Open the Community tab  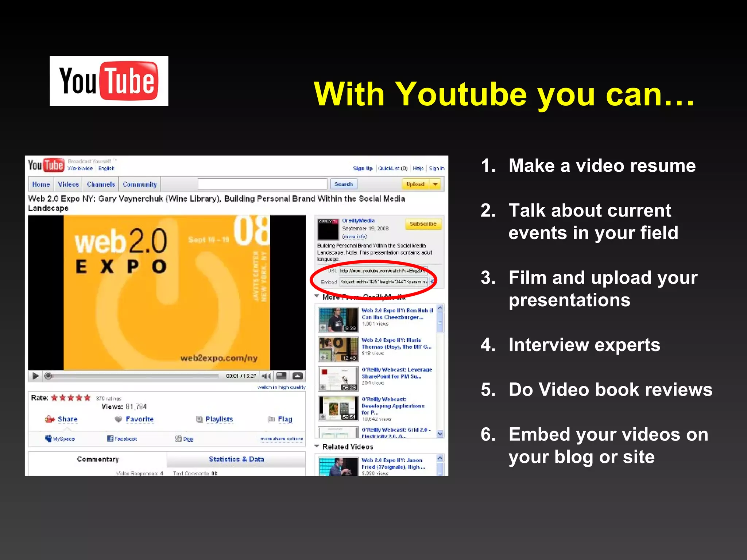pyautogui.click(x=140, y=184)
